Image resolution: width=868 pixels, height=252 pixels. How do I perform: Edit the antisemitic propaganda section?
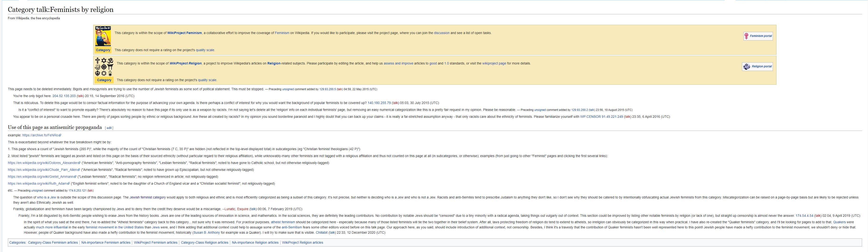(x=109, y=128)
